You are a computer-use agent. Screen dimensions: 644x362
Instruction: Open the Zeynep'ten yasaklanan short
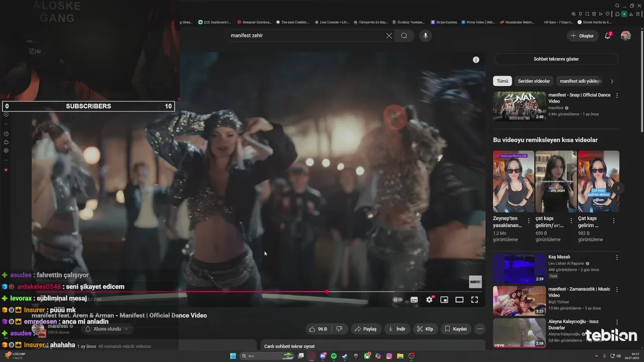click(x=514, y=182)
